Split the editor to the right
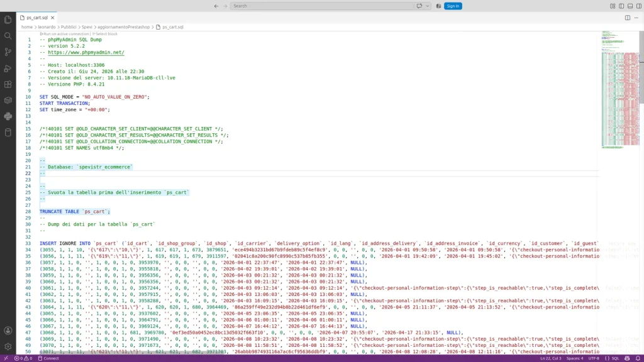644x362 pixels. [628, 18]
